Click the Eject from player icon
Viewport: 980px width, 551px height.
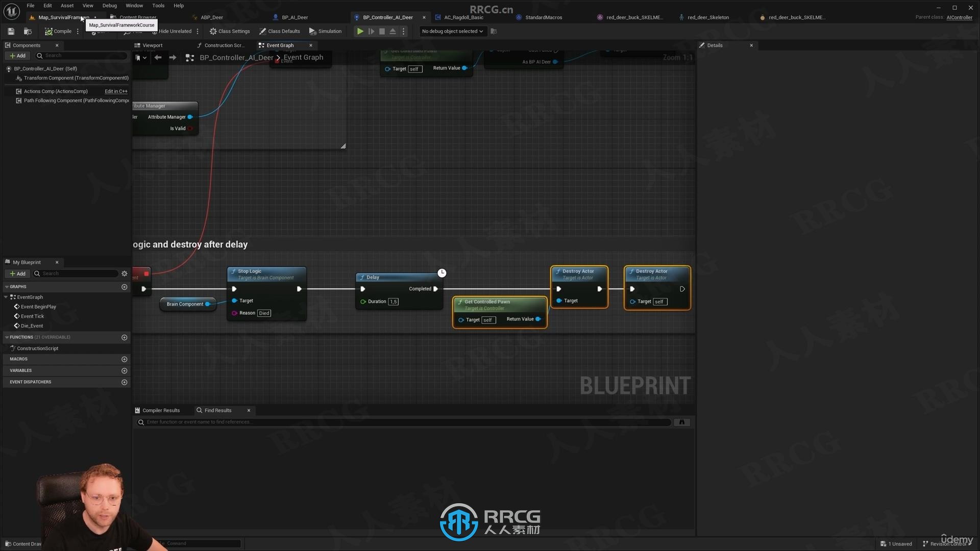(393, 31)
